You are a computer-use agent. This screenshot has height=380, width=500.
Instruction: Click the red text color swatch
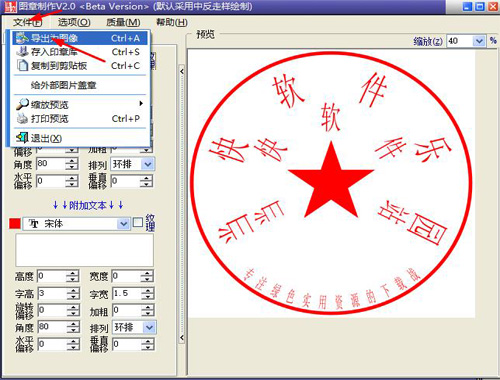pos(15,223)
